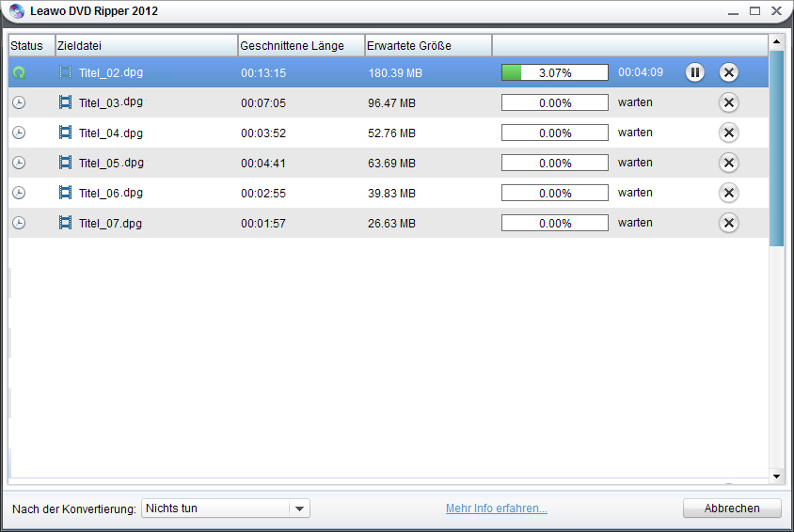Maximize the Leawo DVD Ripper window
The image size is (794, 532).
[755, 10]
